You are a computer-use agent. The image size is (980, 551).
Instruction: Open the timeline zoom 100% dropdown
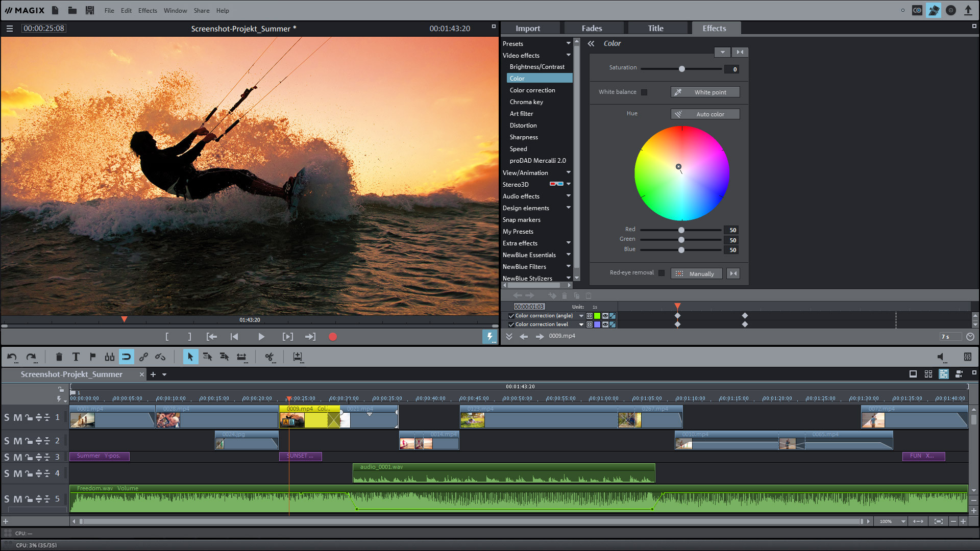pos(903,521)
